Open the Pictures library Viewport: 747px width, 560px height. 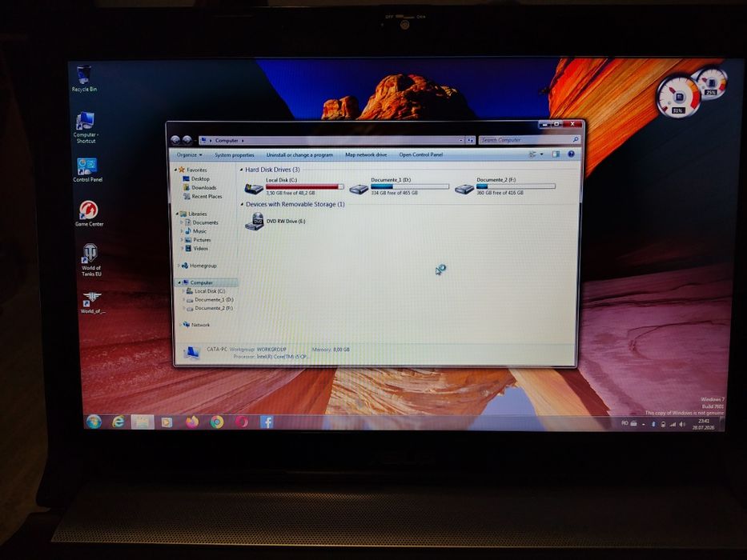tap(198, 239)
